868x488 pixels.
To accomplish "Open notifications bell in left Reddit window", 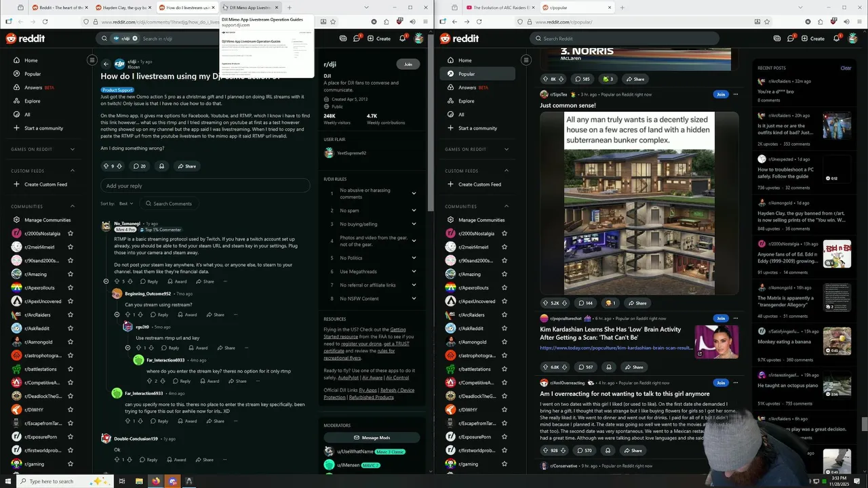I will tap(402, 39).
